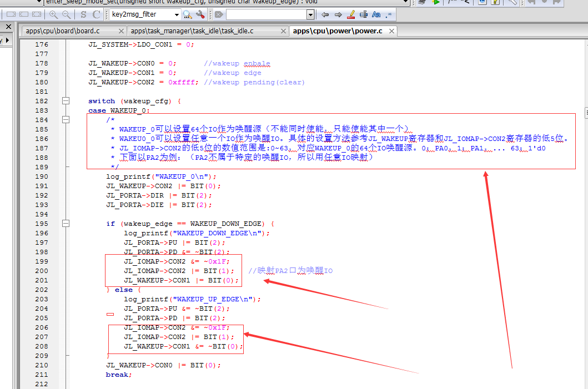Go to next search match arrow
Viewport: 588px width, 389px height.
click(338, 14)
